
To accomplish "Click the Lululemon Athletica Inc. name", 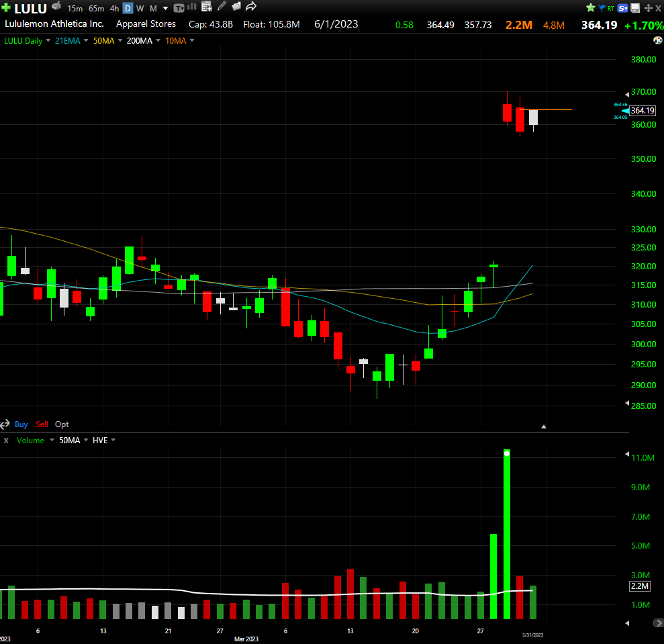I will [54, 24].
